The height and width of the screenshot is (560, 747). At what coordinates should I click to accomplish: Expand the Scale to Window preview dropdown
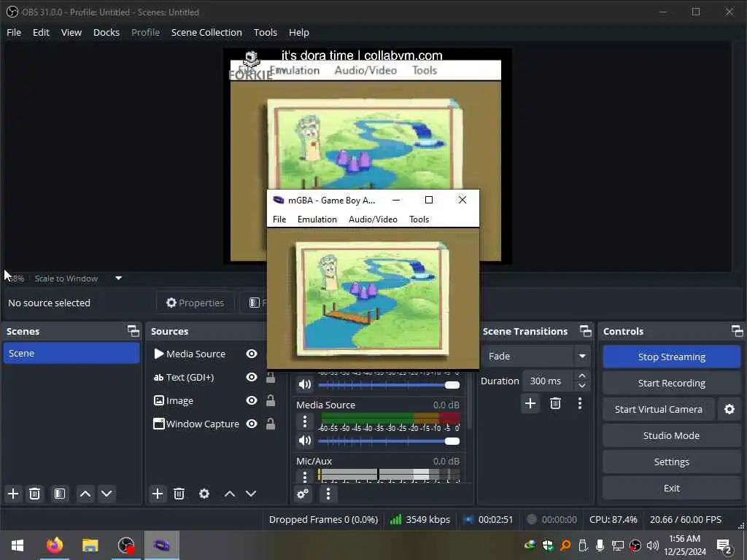click(x=119, y=278)
